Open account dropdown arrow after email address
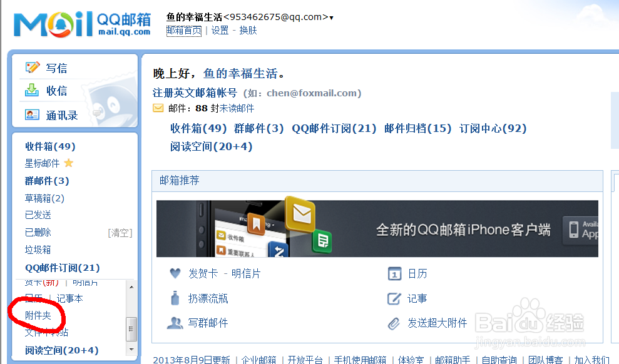Screen dimensions: 619x364 click(x=331, y=18)
